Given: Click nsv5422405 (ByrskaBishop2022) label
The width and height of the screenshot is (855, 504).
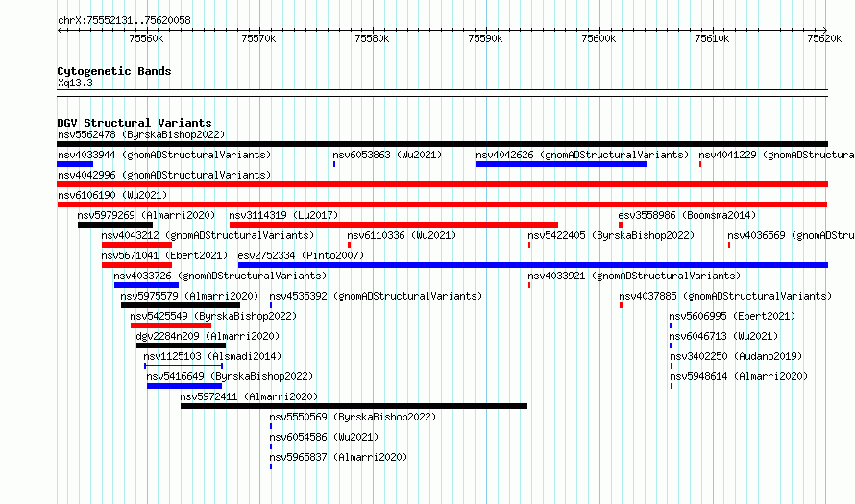Looking at the screenshot, I should point(611,235).
